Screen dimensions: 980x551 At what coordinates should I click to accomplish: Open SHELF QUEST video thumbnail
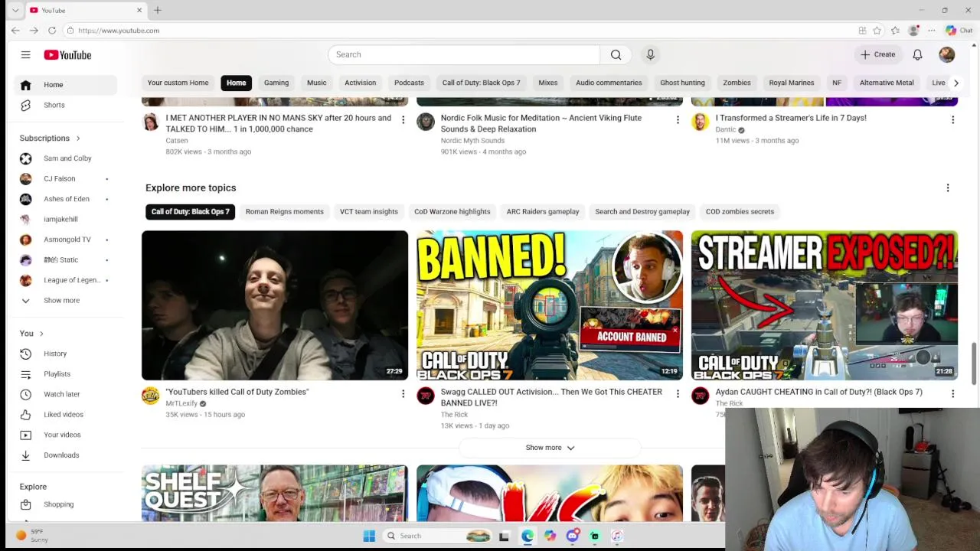point(274,493)
